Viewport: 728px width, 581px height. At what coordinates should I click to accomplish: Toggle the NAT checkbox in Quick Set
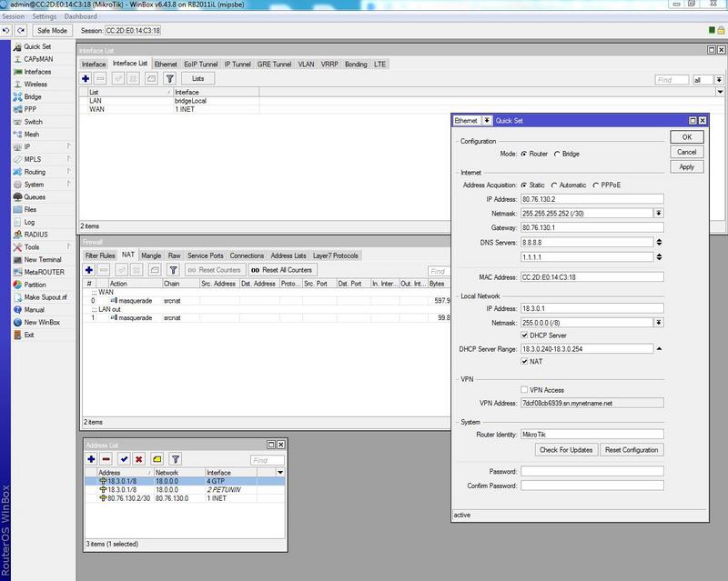tap(524, 361)
